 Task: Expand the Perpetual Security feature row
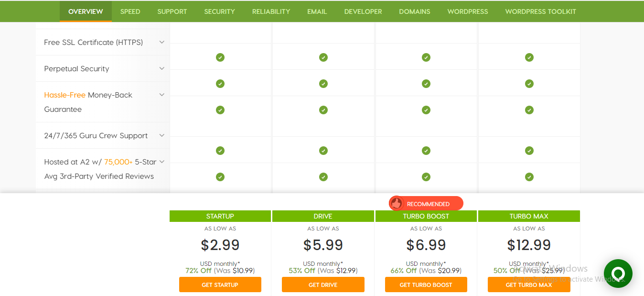(x=162, y=68)
